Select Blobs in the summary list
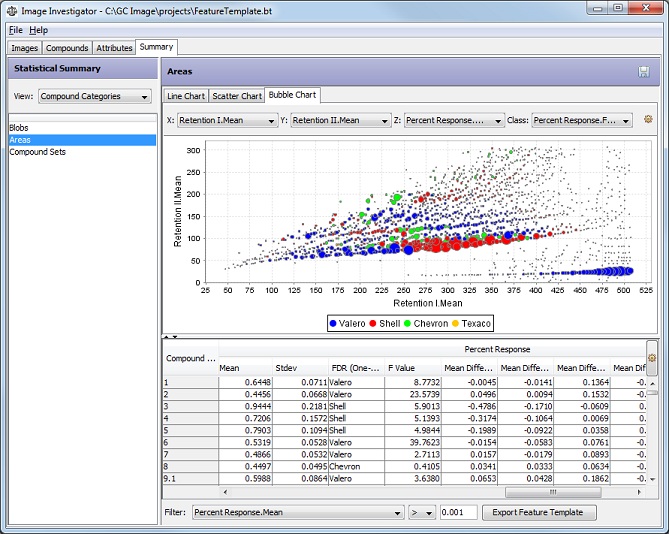Screen dimensions: 669x534 [82, 128]
